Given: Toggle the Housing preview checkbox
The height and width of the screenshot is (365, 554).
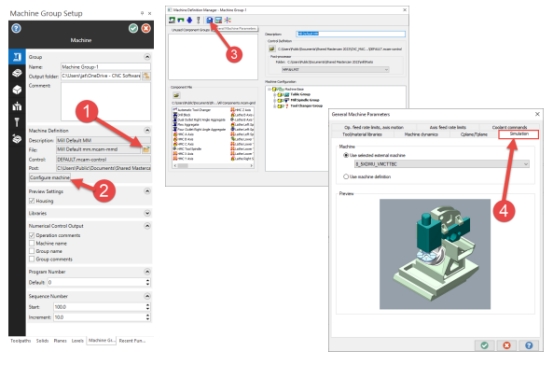Looking at the screenshot, I should click(32, 201).
